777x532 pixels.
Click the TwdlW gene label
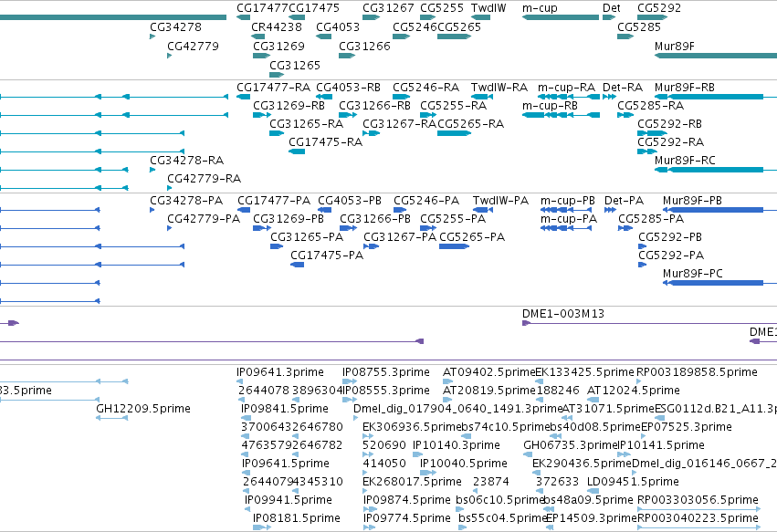click(x=488, y=8)
